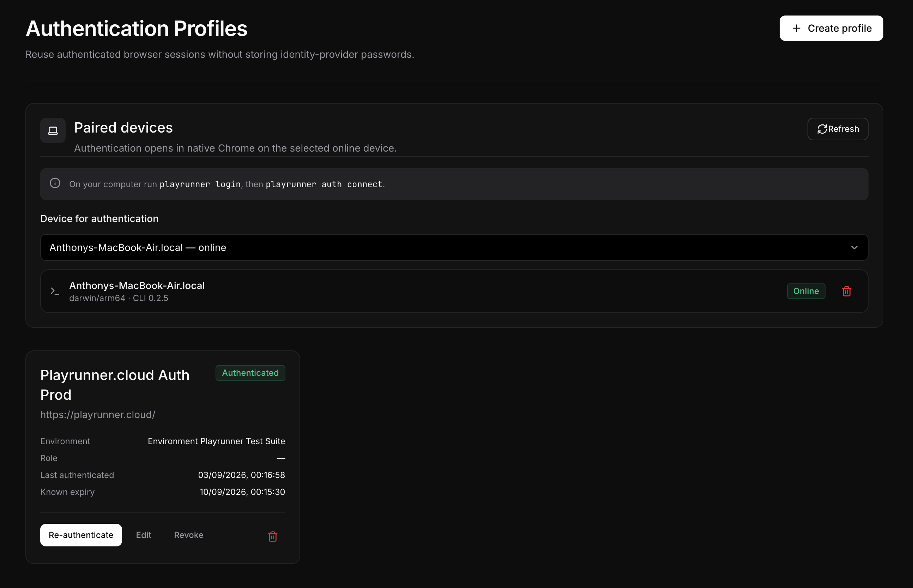
Task: Click the Online status badge
Action: pyautogui.click(x=806, y=291)
